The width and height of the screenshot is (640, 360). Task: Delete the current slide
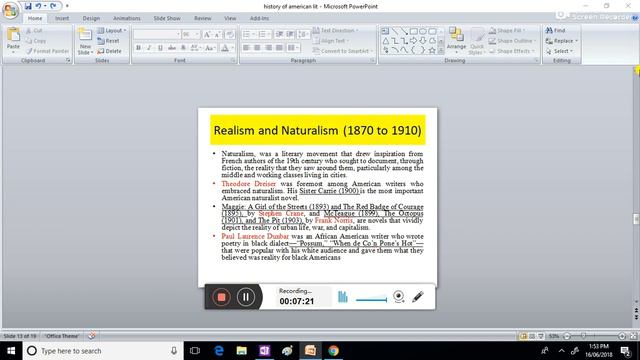click(109, 51)
